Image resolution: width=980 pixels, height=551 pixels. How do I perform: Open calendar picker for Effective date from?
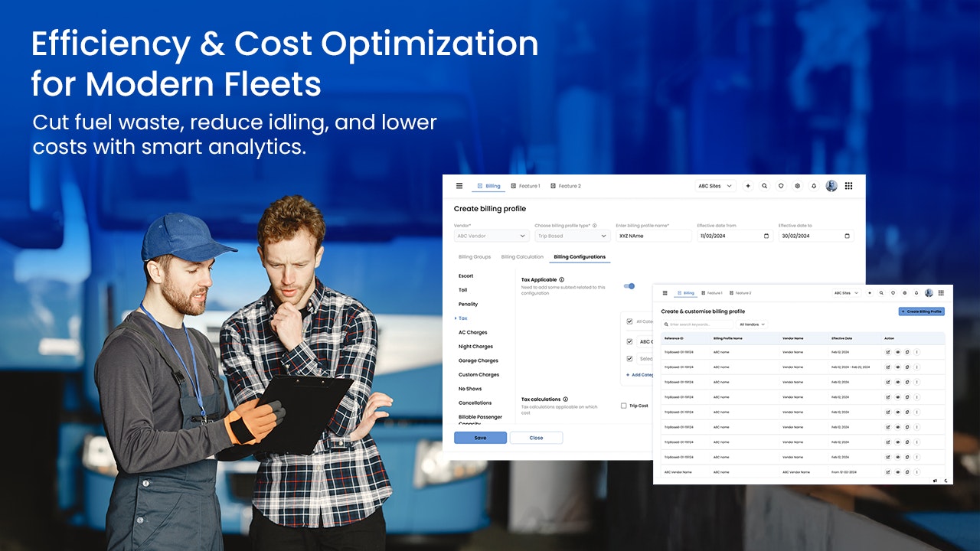tap(766, 236)
